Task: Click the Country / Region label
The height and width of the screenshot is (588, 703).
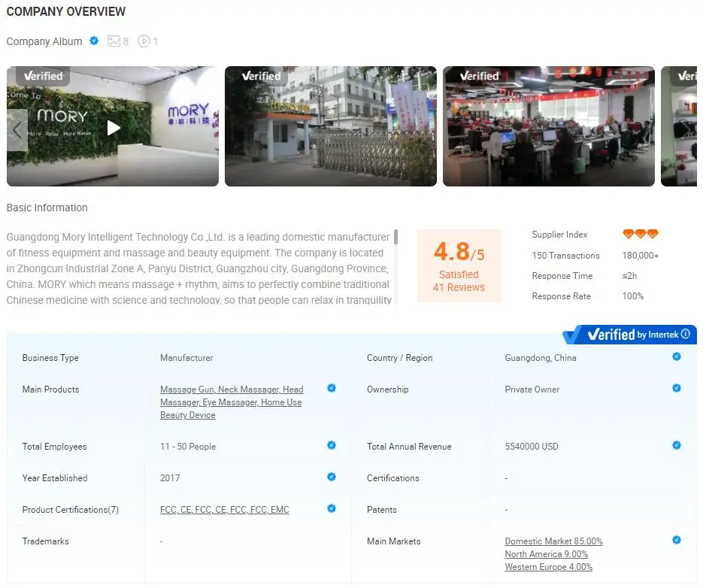Action: [399, 357]
